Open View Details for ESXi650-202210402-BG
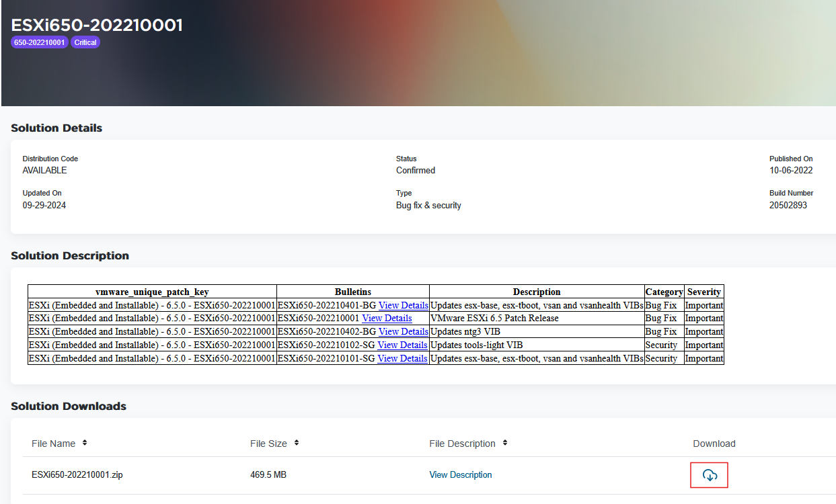The height and width of the screenshot is (504, 836). 404,332
